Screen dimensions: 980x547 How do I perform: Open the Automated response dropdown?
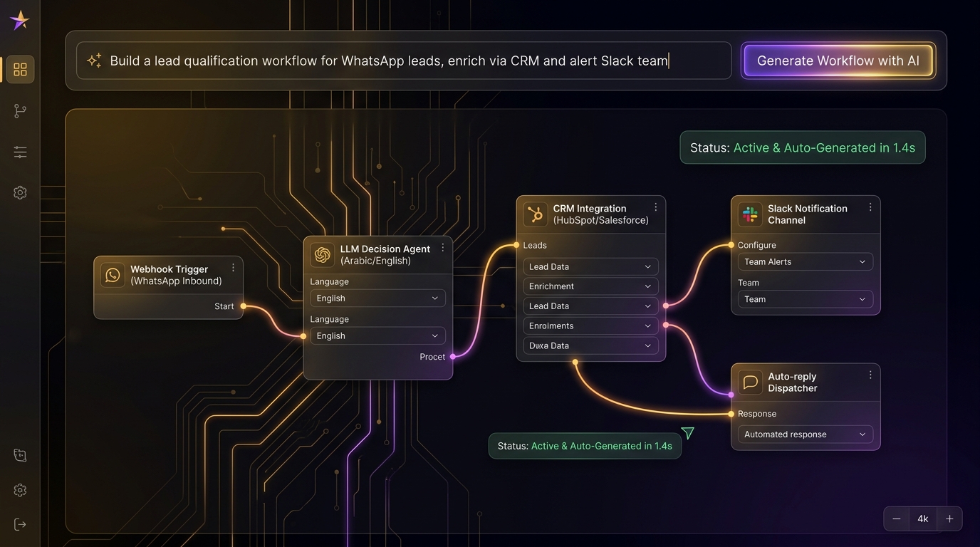click(806, 434)
